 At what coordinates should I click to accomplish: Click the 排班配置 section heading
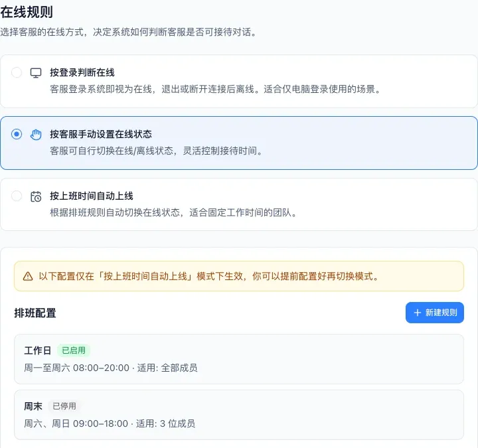tap(35, 313)
